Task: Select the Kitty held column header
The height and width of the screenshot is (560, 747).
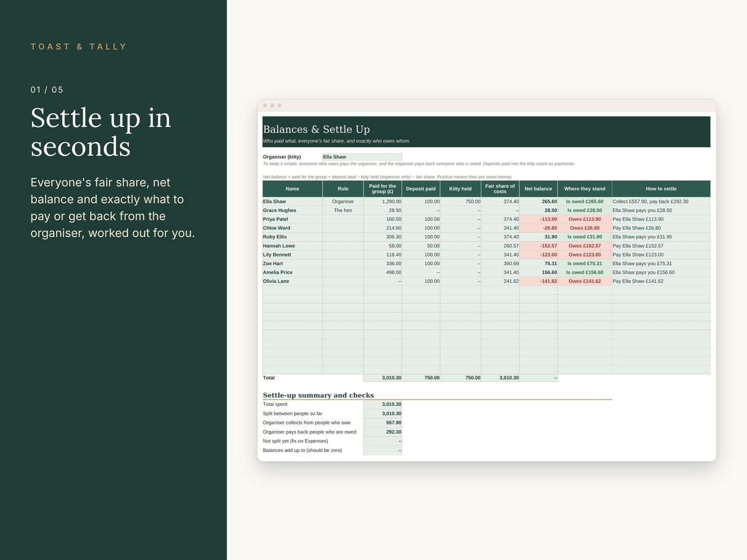Action: coord(460,189)
